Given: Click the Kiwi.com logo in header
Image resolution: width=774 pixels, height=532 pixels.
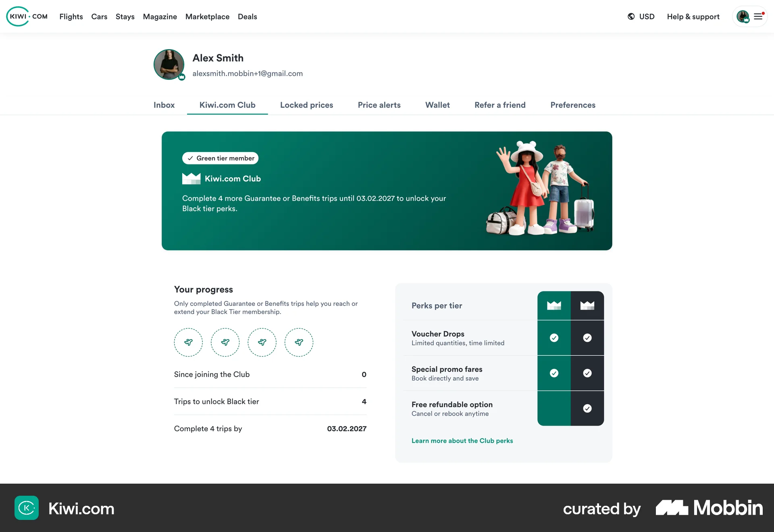Looking at the screenshot, I should pyautogui.click(x=27, y=17).
